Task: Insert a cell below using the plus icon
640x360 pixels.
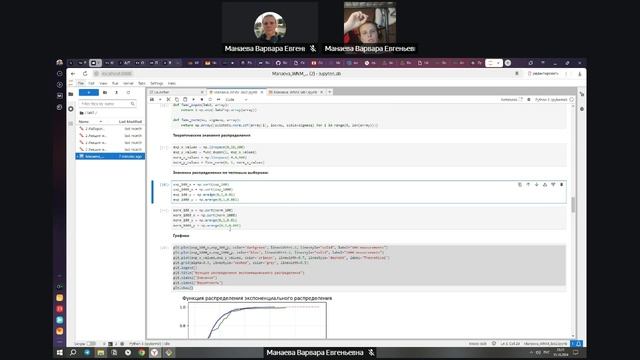Action: click(x=160, y=100)
